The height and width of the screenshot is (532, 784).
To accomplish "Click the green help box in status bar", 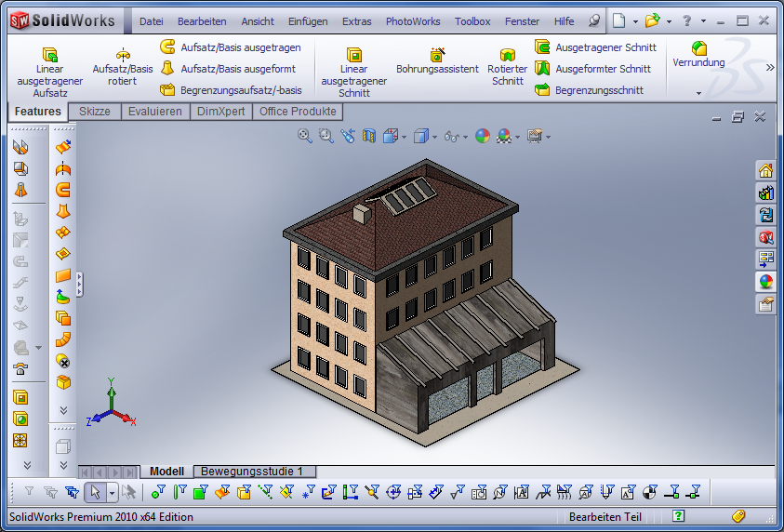I will 679,516.
